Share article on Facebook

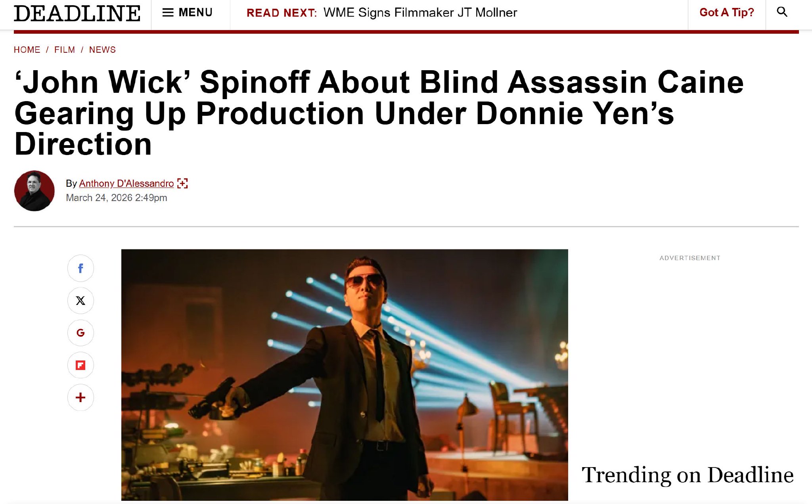pos(80,268)
